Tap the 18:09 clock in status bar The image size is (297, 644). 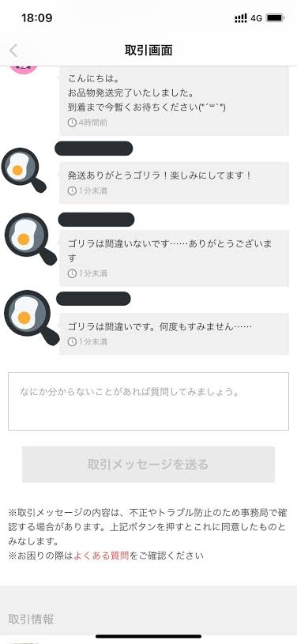pos(37,18)
